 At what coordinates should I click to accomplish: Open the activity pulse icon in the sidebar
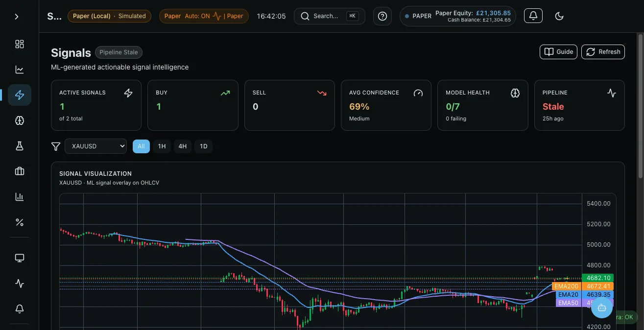coord(20,283)
